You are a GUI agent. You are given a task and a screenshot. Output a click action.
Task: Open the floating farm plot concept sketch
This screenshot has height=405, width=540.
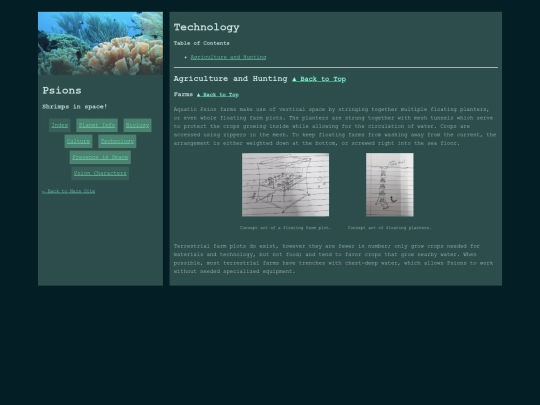(285, 185)
